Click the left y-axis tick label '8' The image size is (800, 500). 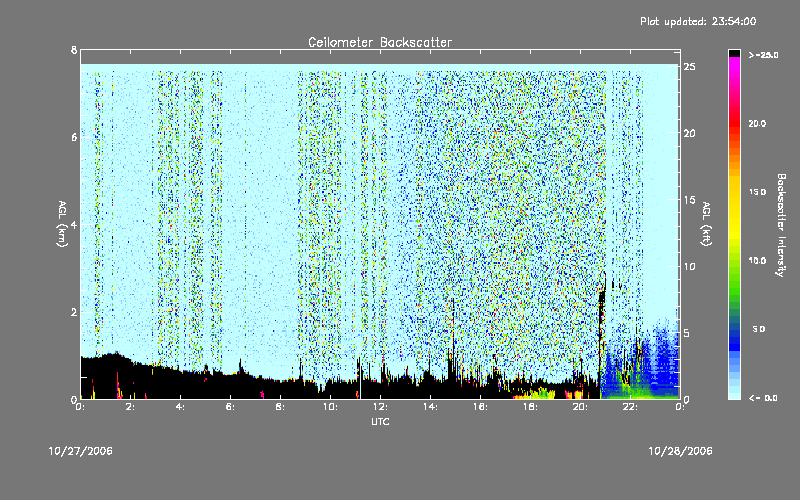[74, 50]
